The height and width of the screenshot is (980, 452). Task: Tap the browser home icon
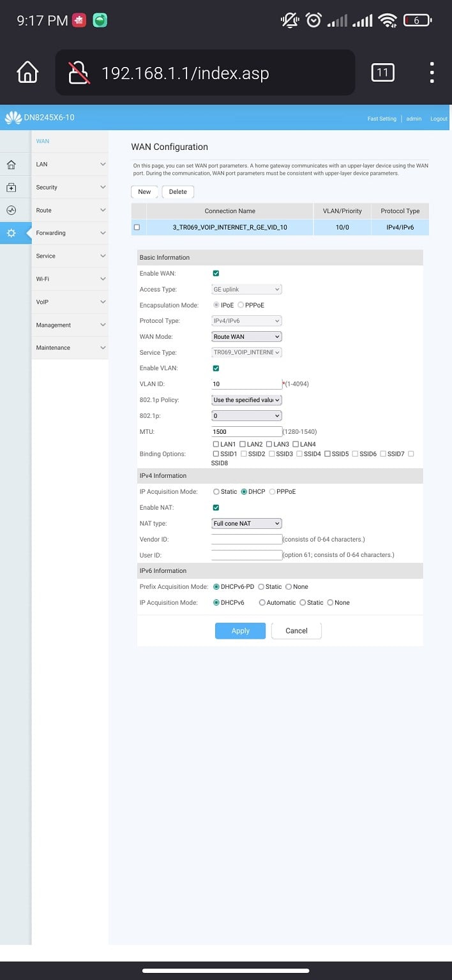pos(27,73)
